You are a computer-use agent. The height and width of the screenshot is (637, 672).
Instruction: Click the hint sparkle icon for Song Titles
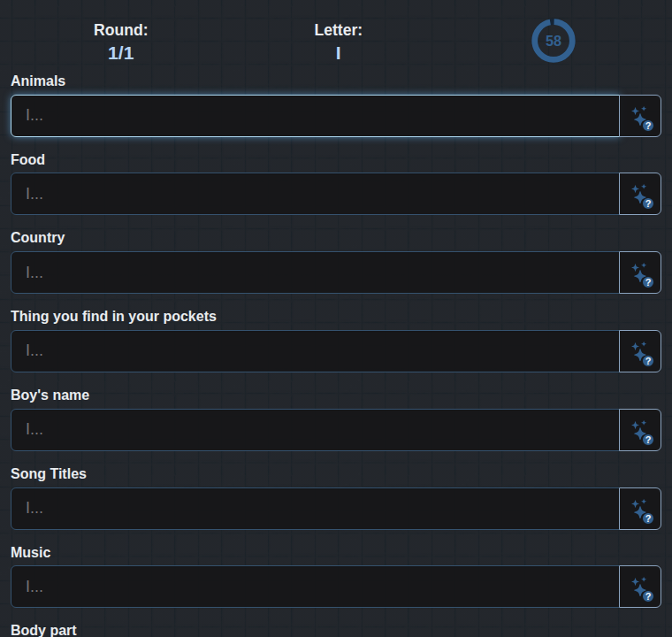(640, 510)
